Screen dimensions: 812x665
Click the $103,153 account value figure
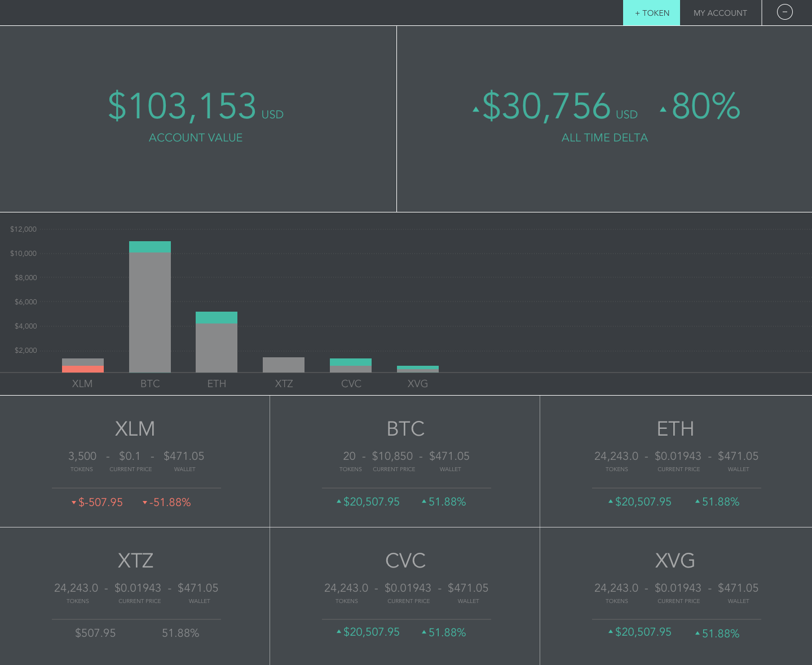182,106
